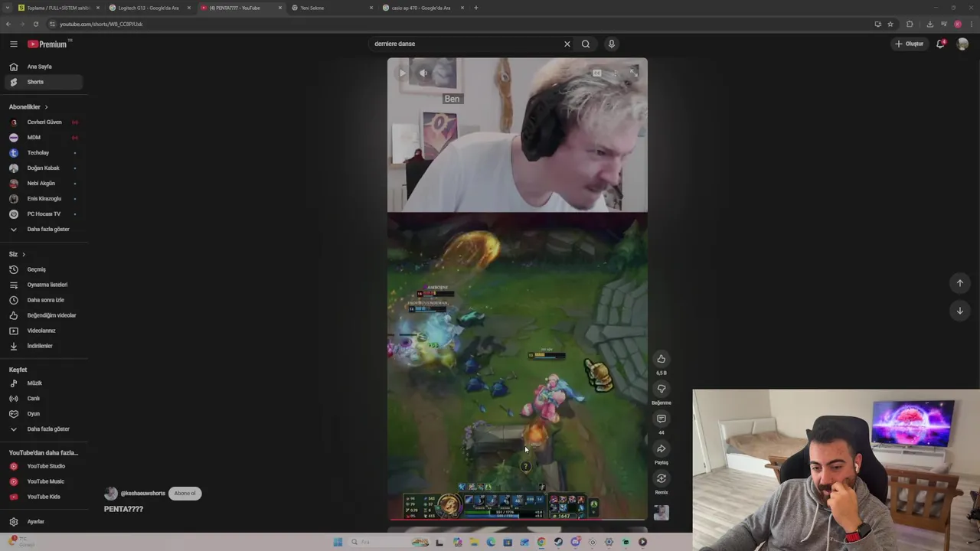The width and height of the screenshot is (980, 551).
Task: Open Beğendiğim videolar liked videos
Action: [x=44, y=315]
